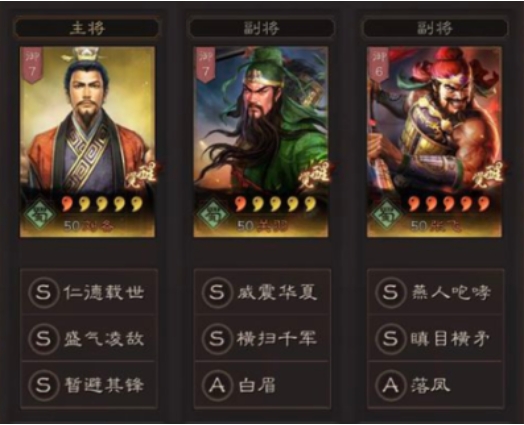Select the middle column 副将 header
Screen dimensions: 524x425
tap(261, 28)
